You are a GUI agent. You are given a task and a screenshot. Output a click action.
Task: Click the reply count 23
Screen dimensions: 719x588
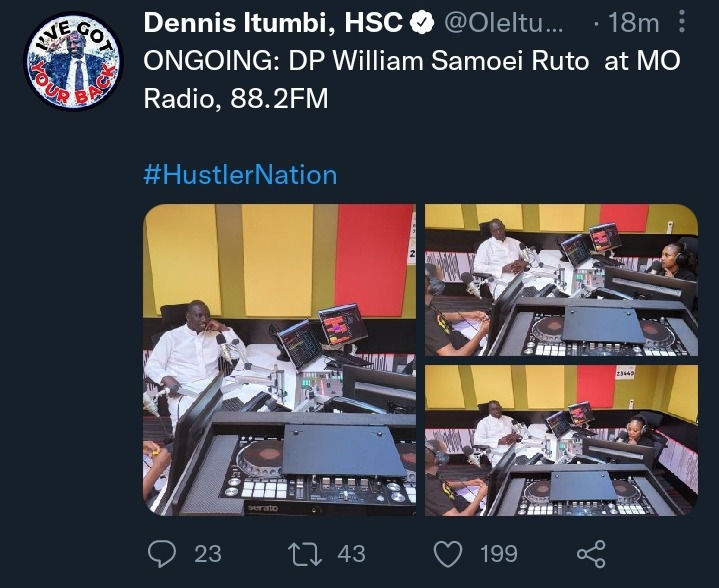point(208,554)
